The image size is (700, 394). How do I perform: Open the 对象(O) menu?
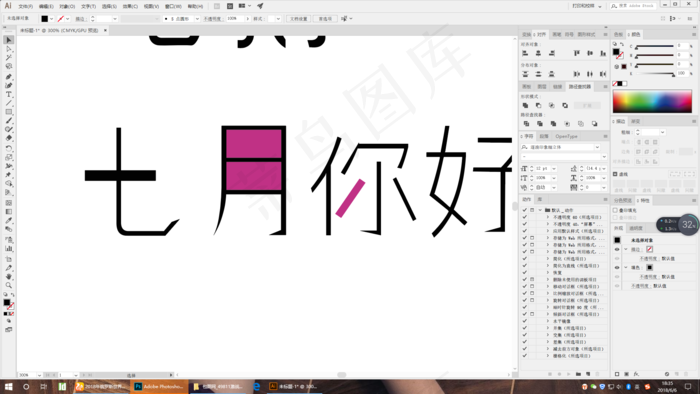(67, 6)
